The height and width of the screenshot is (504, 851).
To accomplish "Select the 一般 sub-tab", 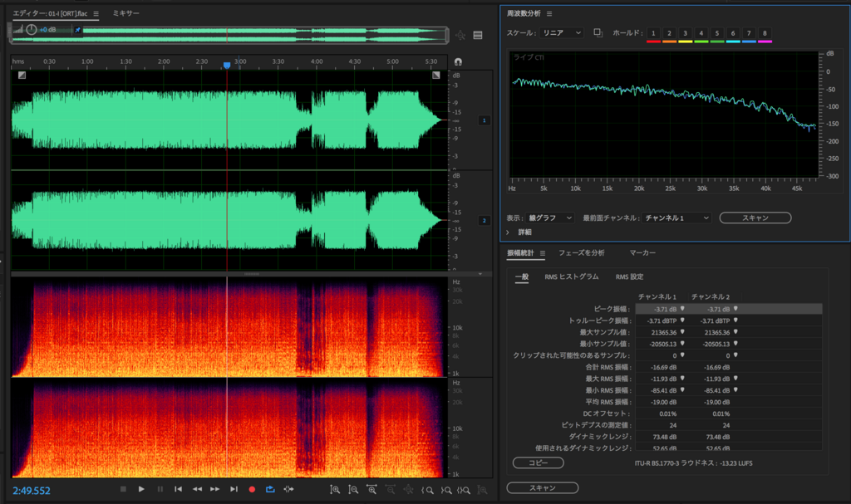I will pyautogui.click(x=522, y=276).
